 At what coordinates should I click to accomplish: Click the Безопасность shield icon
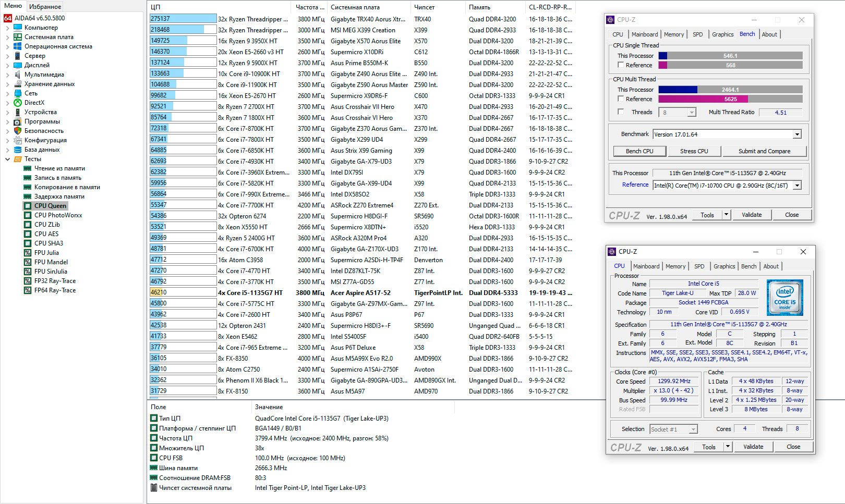pos(18,131)
